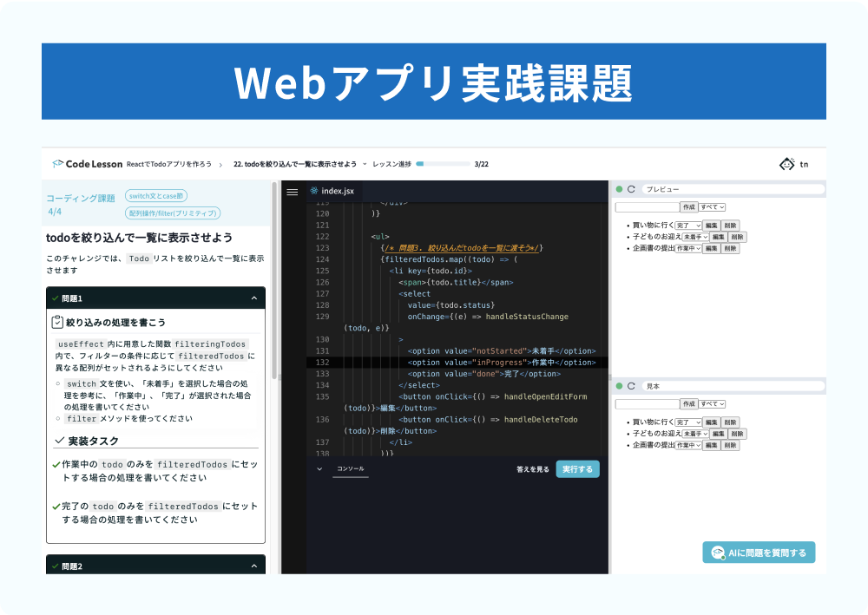Switch to the コンソール tab

tap(351, 468)
